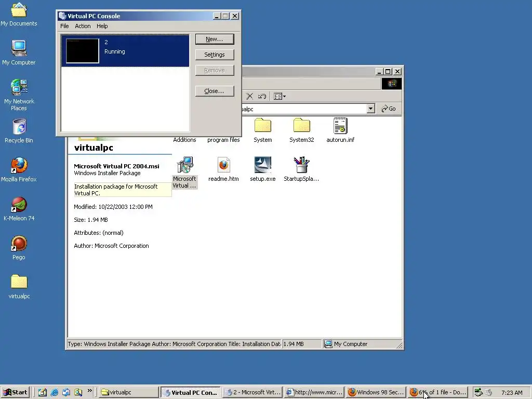Click the first quick launch icon with pencil
532x399 pixels.
click(x=43, y=393)
